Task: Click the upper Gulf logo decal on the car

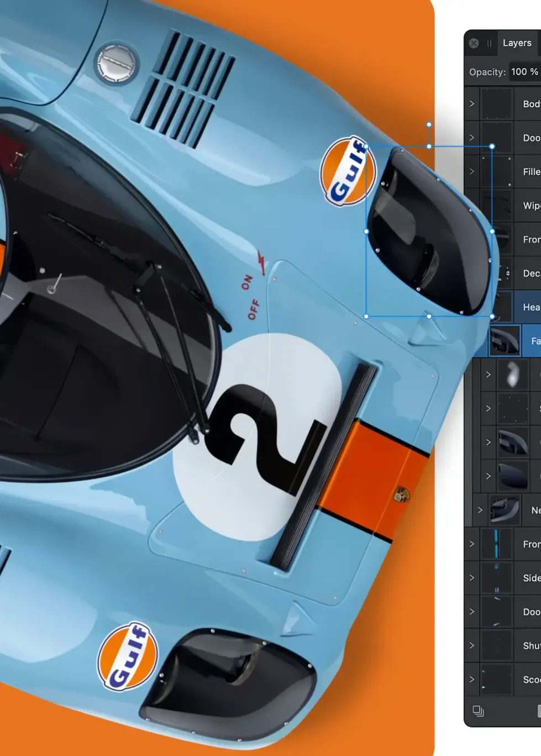Action: (348, 171)
